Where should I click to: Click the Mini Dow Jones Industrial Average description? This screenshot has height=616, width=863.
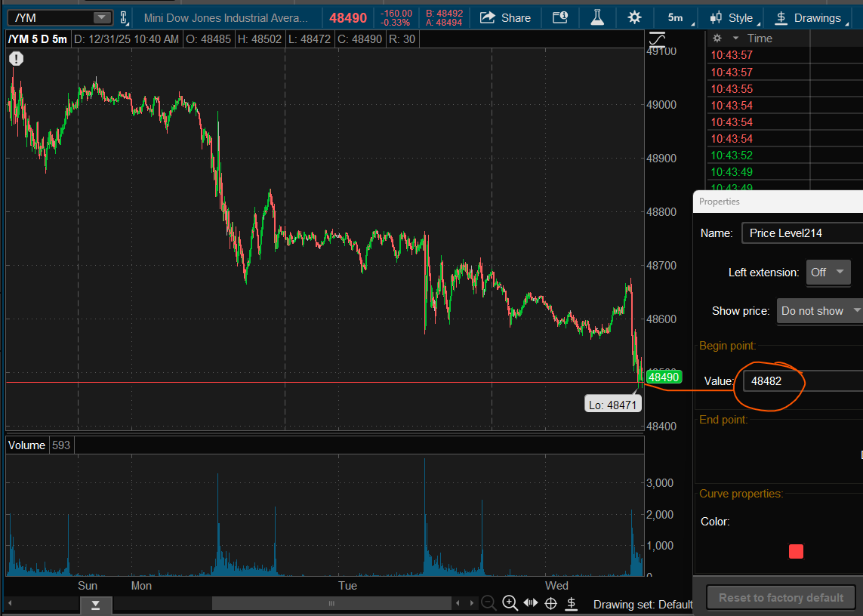click(x=226, y=17)
